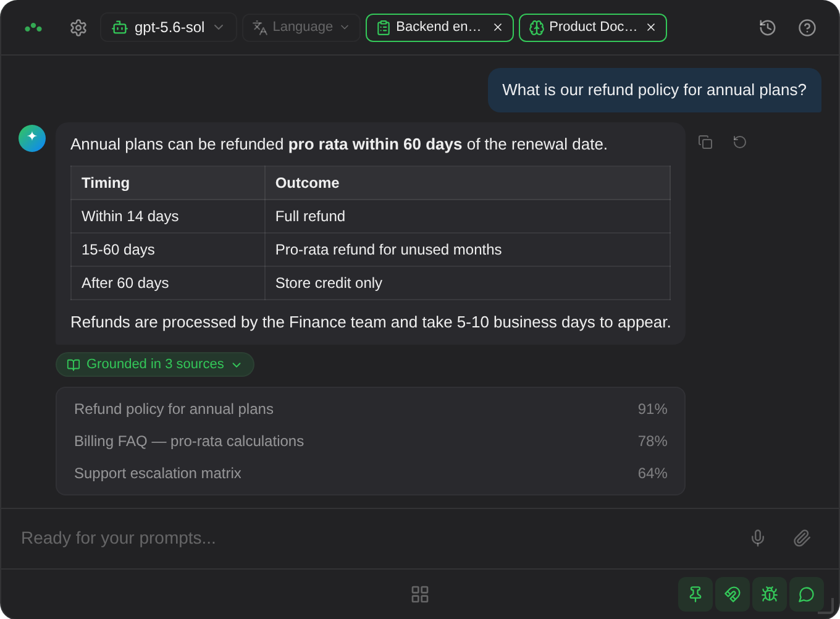Click the Store credit only cell

pyautogui.click(x=468, y=283)
